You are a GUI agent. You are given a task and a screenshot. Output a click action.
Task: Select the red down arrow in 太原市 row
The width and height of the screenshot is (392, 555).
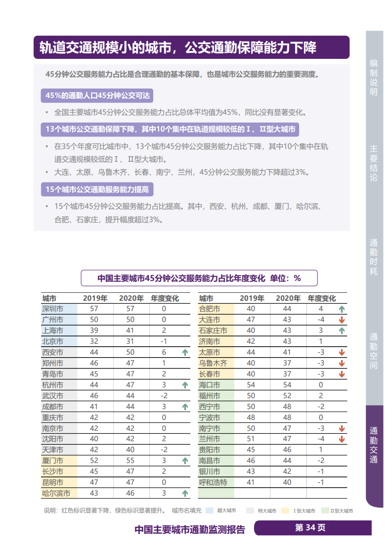pos(342,352)
